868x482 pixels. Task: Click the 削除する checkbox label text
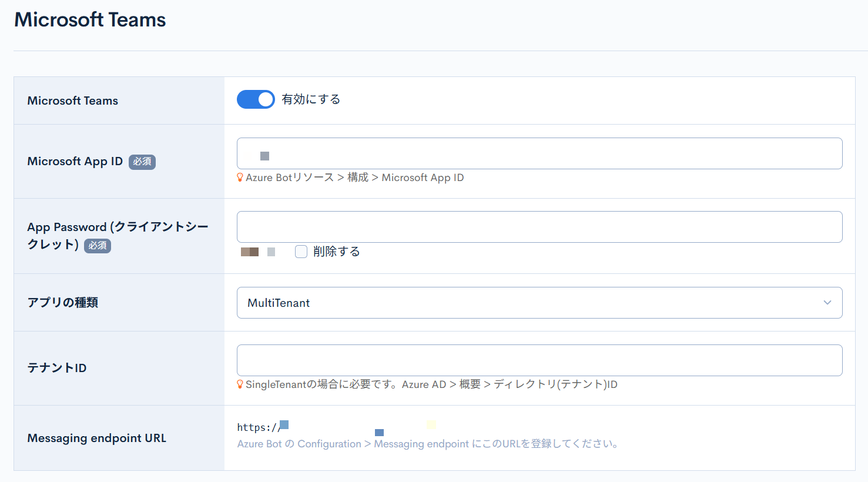[x=337, y=252]
